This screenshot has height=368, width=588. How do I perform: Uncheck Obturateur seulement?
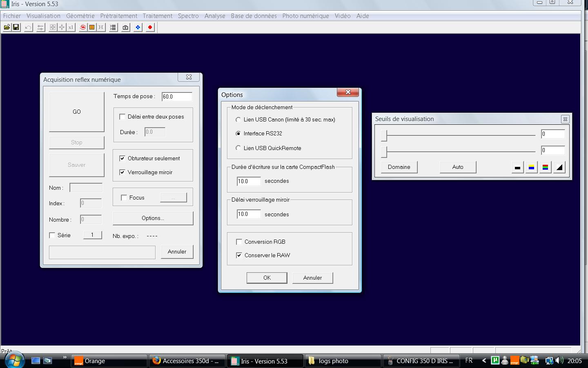coord(122,158)
